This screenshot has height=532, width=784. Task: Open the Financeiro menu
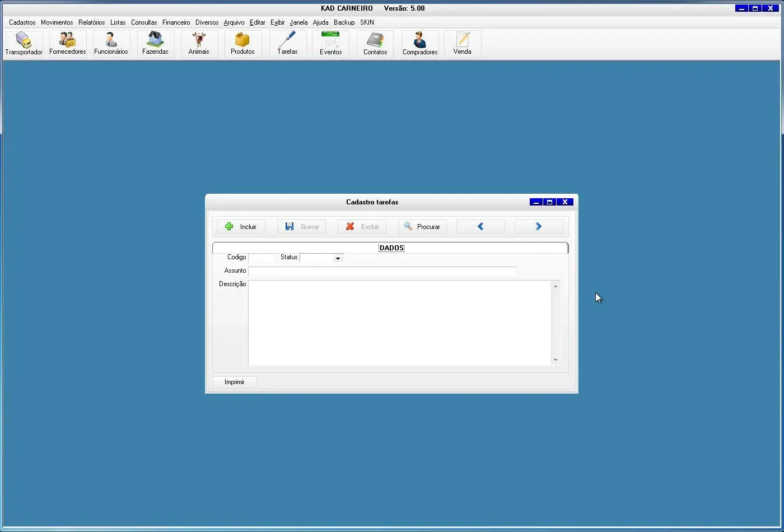tap(176, 22)
